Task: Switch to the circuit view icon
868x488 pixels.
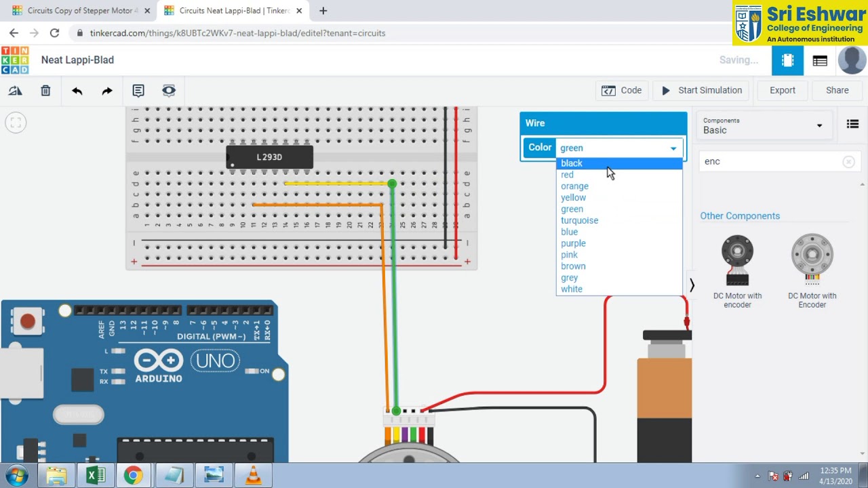Action: coord(787,60)
